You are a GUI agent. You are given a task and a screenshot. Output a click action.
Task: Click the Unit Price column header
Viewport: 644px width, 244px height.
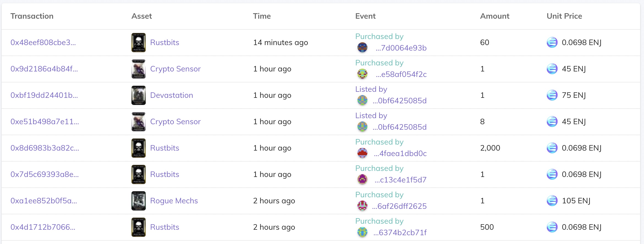(x=564, y=16)
